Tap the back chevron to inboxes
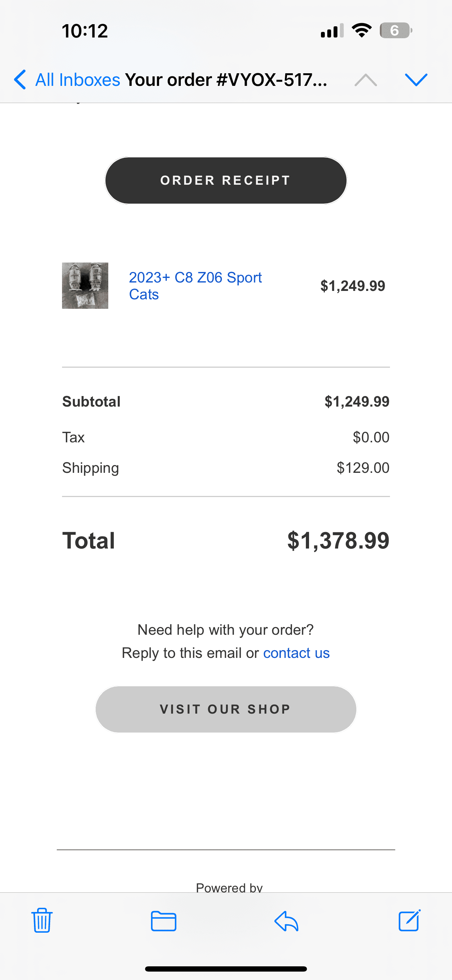Screen dimensions: 452x980 pos(20,80)
